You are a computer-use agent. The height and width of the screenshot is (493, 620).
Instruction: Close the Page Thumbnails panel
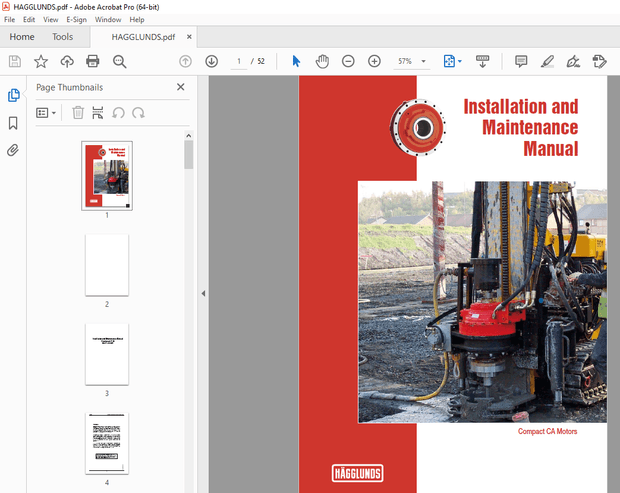181,87
